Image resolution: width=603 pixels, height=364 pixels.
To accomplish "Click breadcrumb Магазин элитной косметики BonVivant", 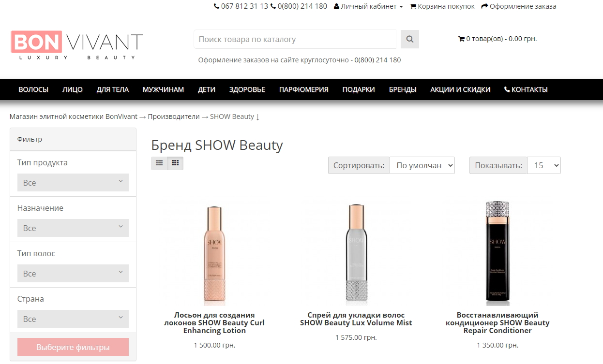I will 74,116.
